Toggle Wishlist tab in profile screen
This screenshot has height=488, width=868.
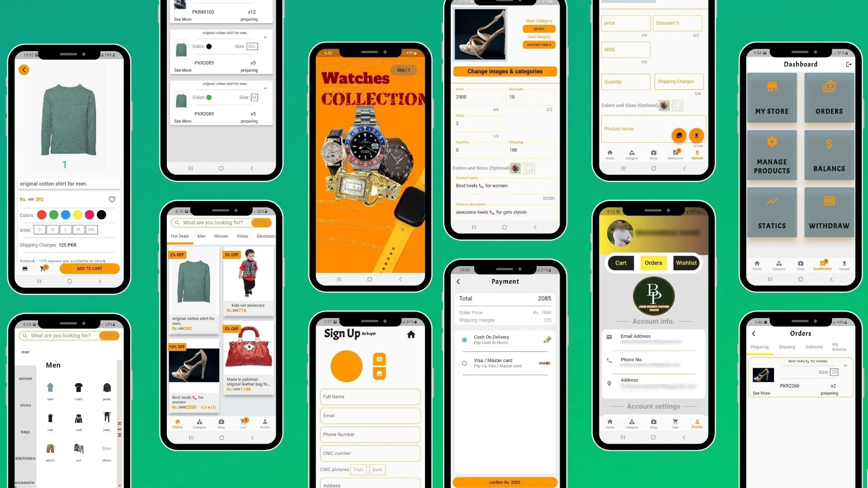pos(685,263)
